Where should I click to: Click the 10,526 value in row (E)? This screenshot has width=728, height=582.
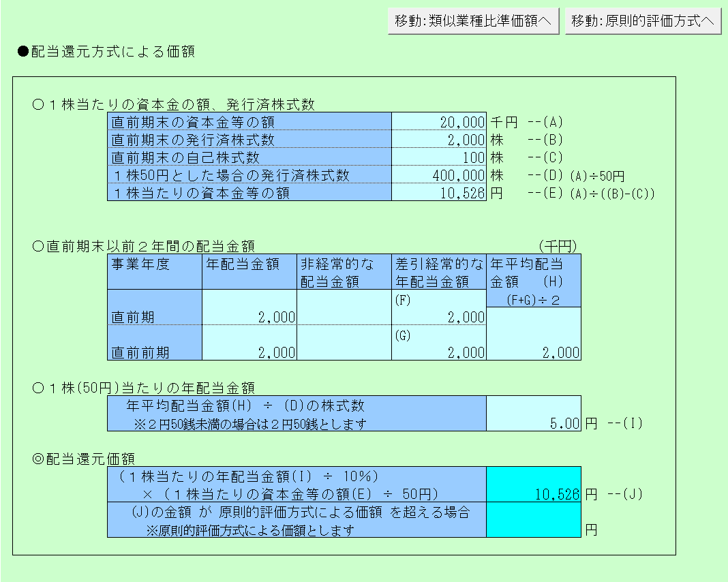439,192
